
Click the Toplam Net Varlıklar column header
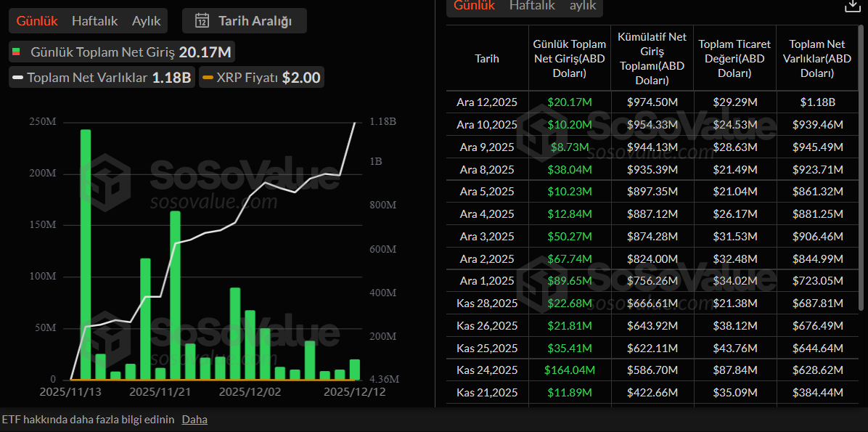point(816,58)
